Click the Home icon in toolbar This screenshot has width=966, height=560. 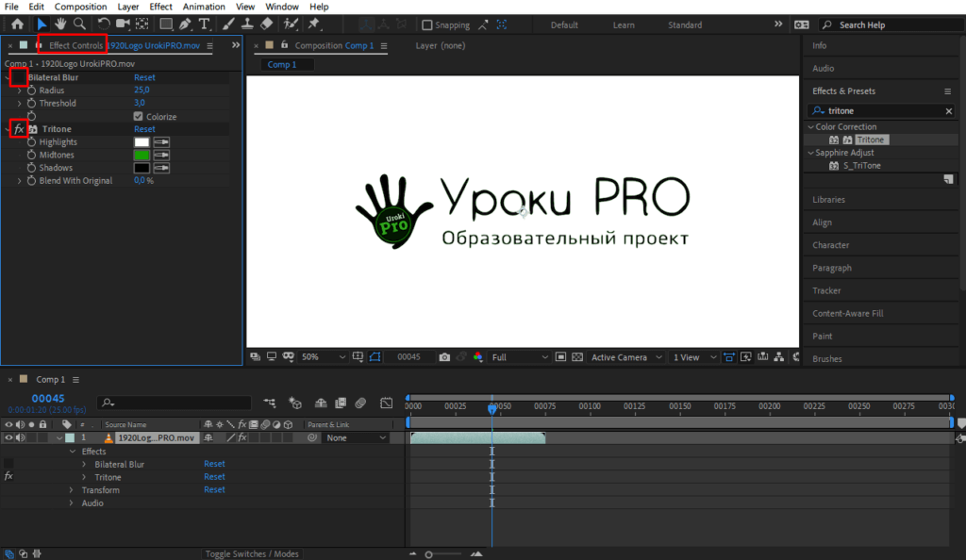coord(17,25)
